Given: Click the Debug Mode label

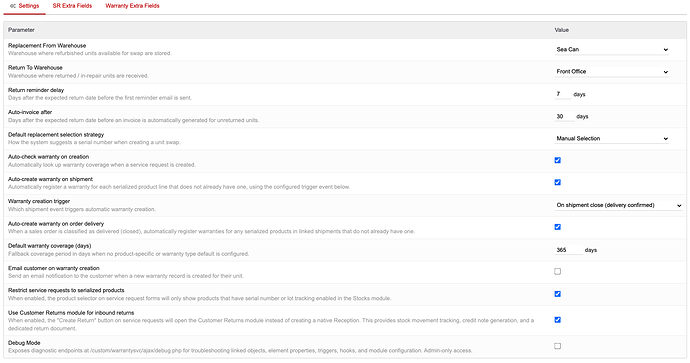Looking at the screenshot, I should [24, 343].
